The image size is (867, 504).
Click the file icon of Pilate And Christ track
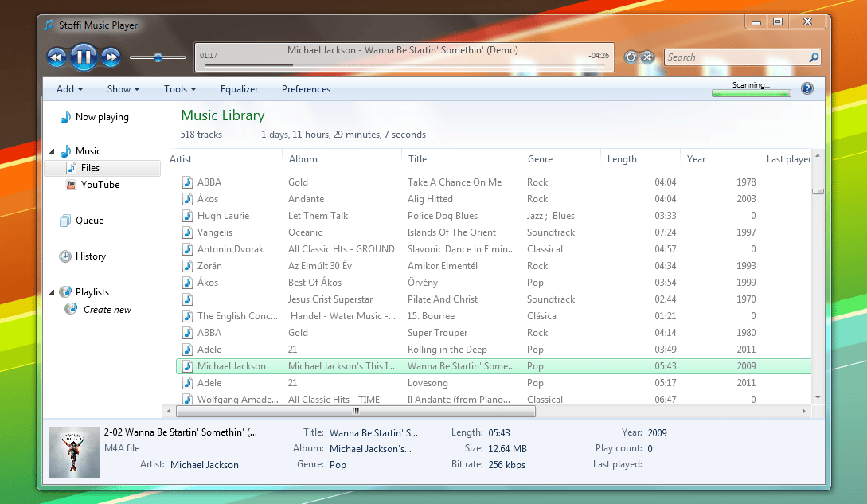coord(187,299)
